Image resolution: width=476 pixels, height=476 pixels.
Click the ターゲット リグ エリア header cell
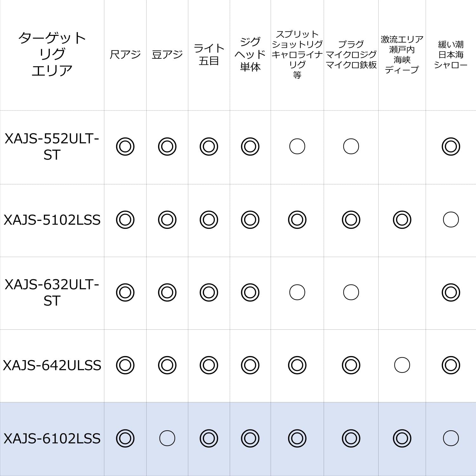52,55
